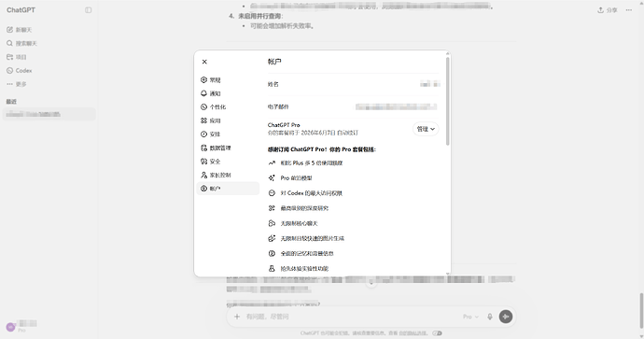This screenshot has height=339, width=644.
Task: Click the sparkle icon beside Pro model feature
Action: pyautogui.click(x=272, y=178)
